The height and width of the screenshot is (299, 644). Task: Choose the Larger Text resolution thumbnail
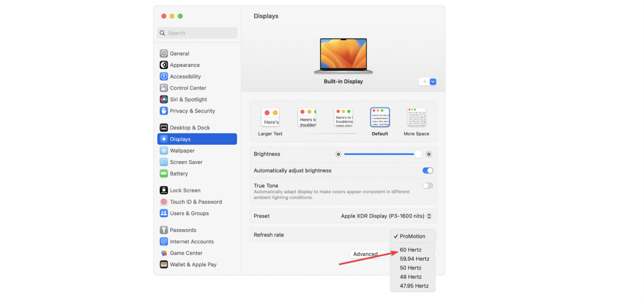click(270, 118)
